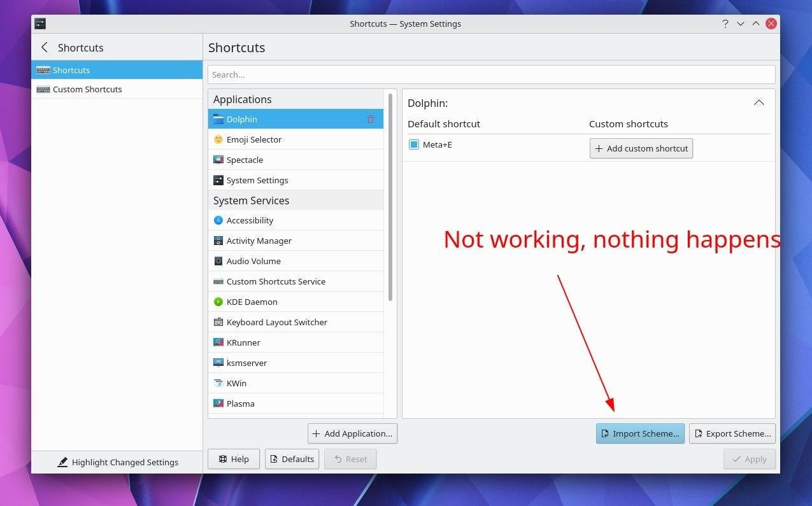Click Export Scheme button

732,433
